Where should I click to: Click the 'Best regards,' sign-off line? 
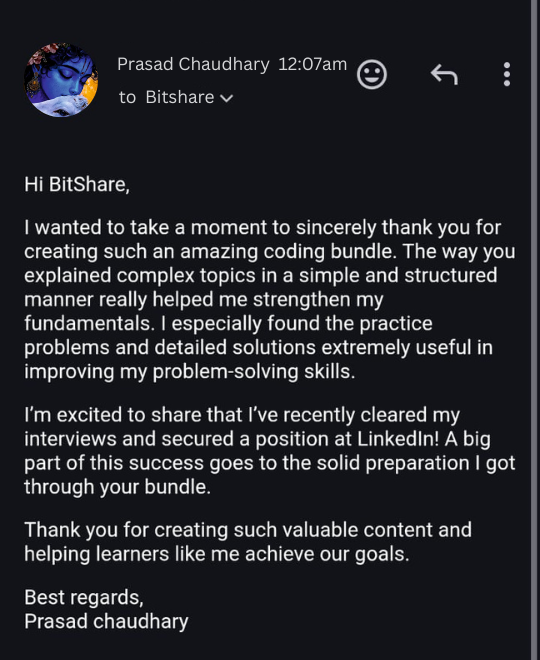coord(84,597)
